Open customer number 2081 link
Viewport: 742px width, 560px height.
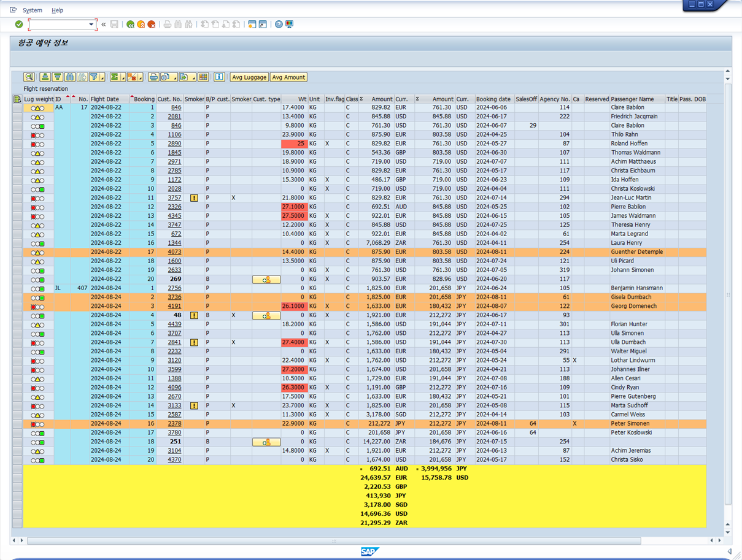174,117
